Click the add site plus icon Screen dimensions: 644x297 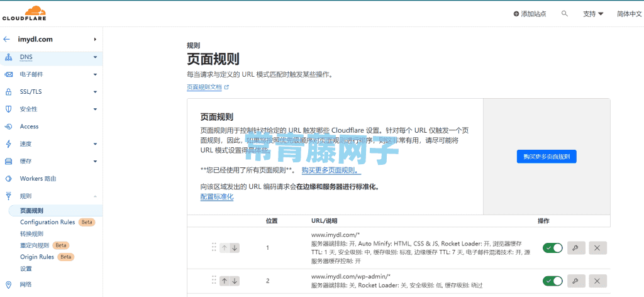516,14
